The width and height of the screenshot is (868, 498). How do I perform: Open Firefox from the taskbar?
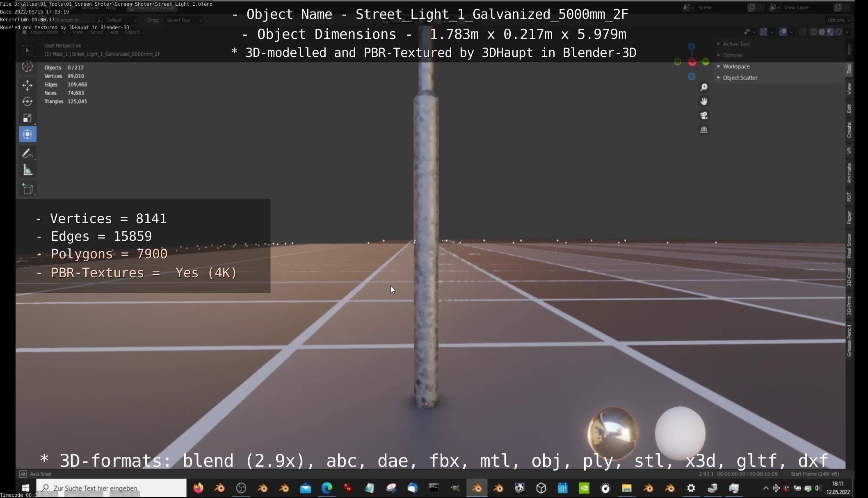[x=198, y=488]
